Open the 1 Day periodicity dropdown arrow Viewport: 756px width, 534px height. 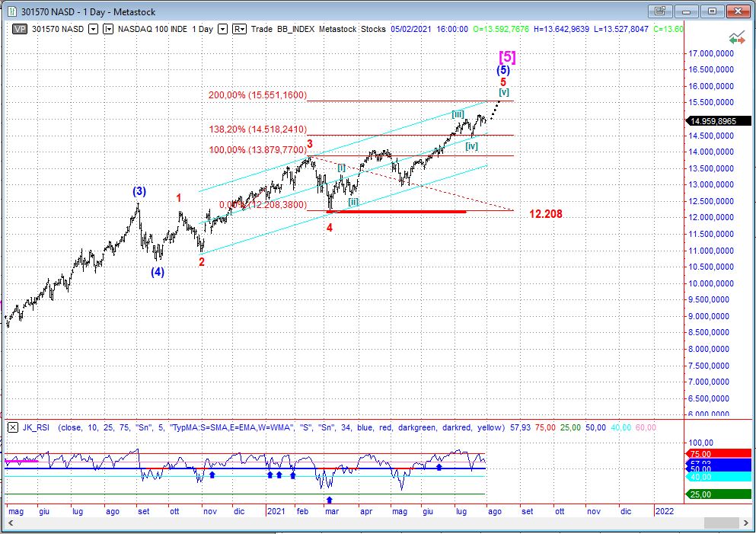pyautogui.click(x=222, y=29)
